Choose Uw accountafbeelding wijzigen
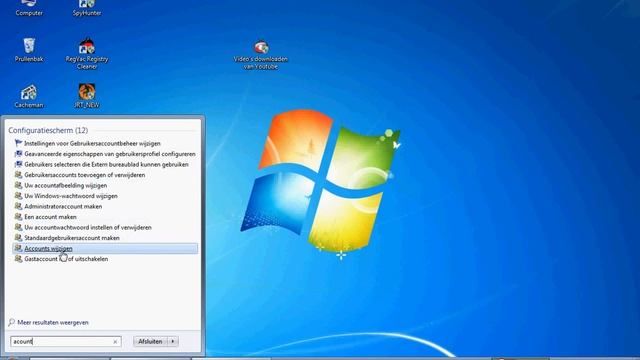The image size is (640, 360). click(x=66, y=185)
